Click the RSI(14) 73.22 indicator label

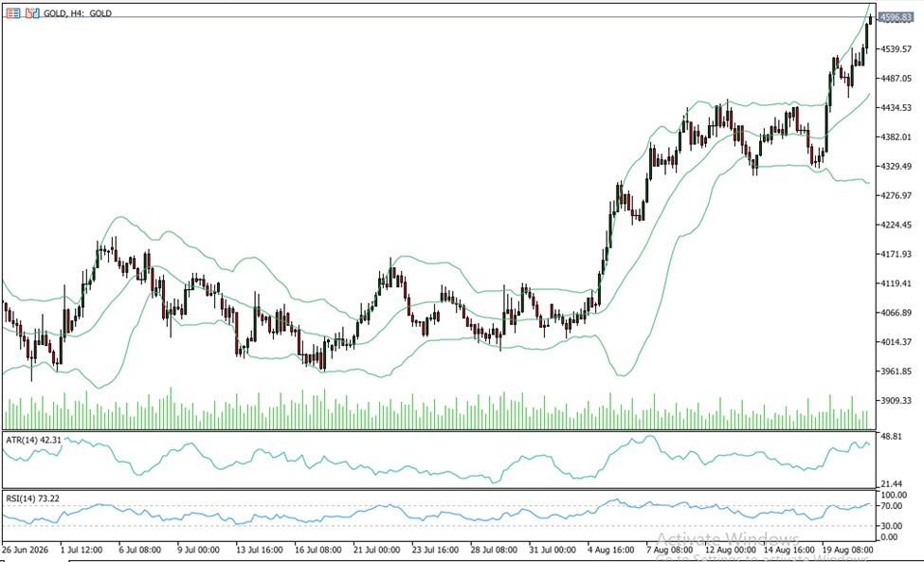[x=33, y=499]
